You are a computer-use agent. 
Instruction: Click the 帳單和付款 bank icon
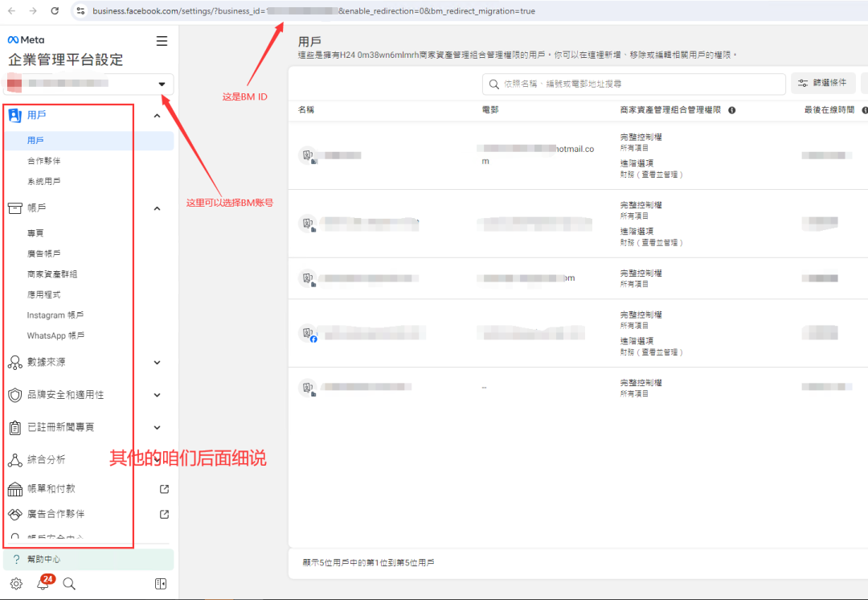click(15, 489)
